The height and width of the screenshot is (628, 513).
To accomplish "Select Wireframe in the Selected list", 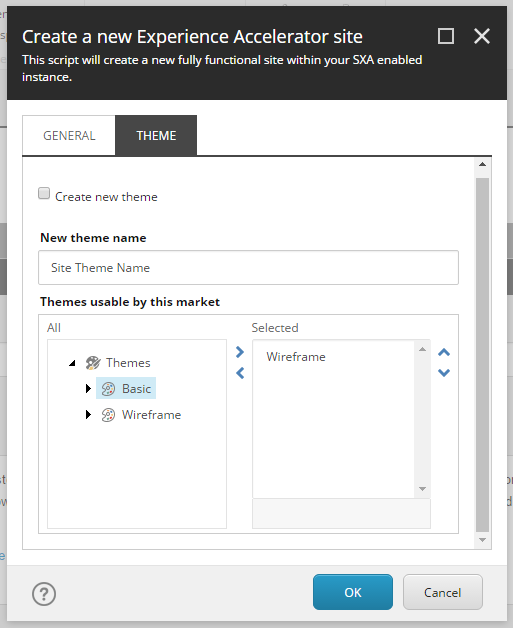I will point(296,357).
